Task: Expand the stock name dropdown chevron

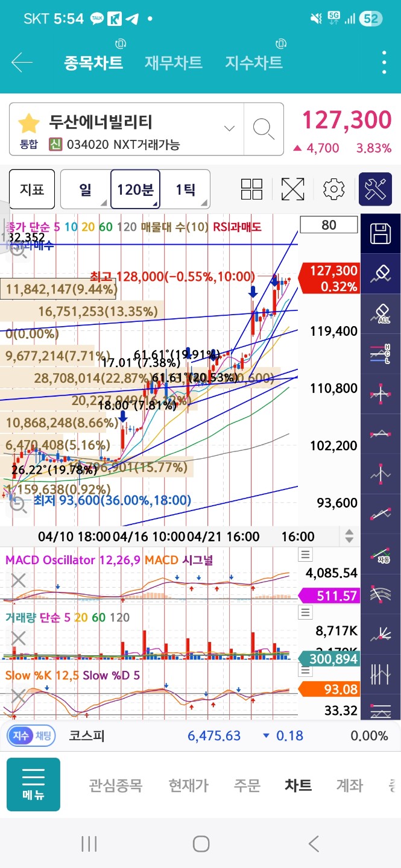Action: click(x=229, y=128)
